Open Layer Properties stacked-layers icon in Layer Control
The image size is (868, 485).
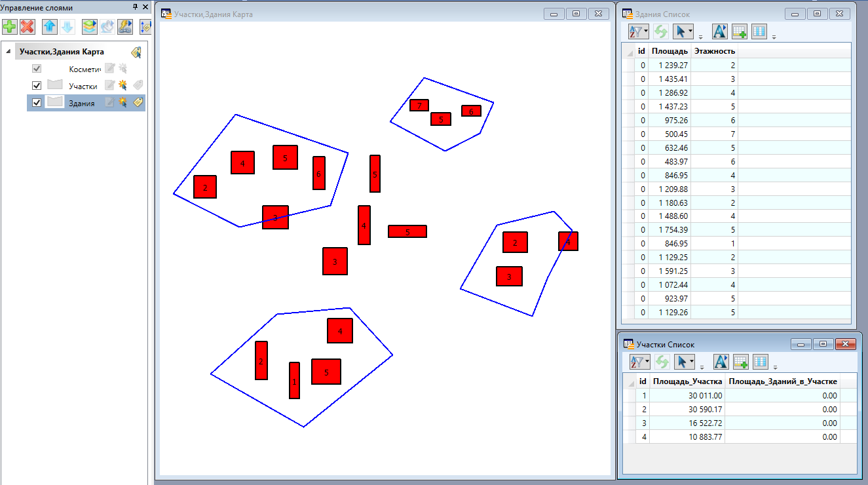[90, 27]
